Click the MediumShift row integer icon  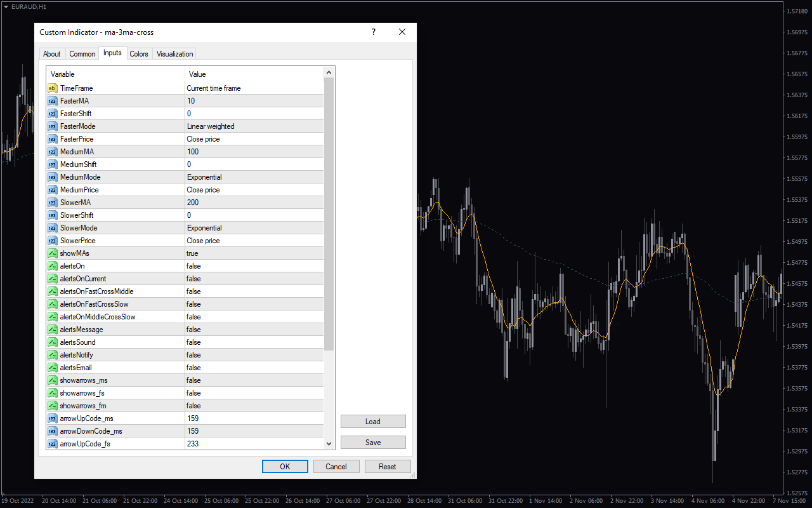coord(53,164)
